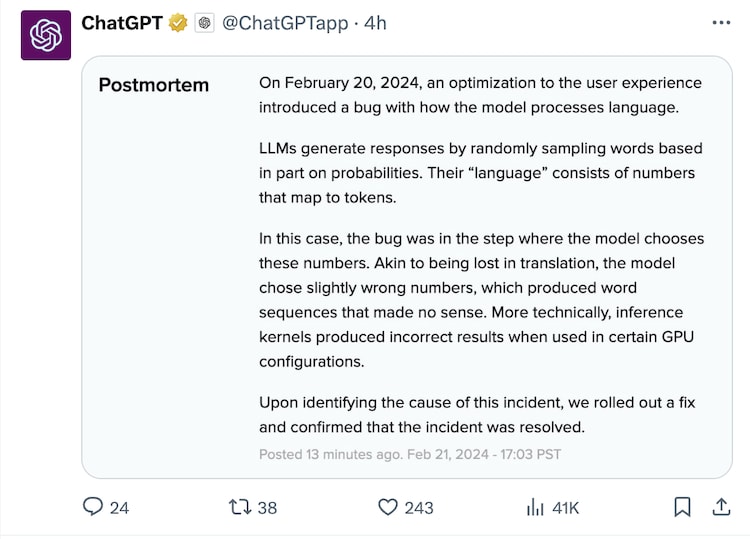Like the post with heart icon
750x539 pixels.
[388, 507]
